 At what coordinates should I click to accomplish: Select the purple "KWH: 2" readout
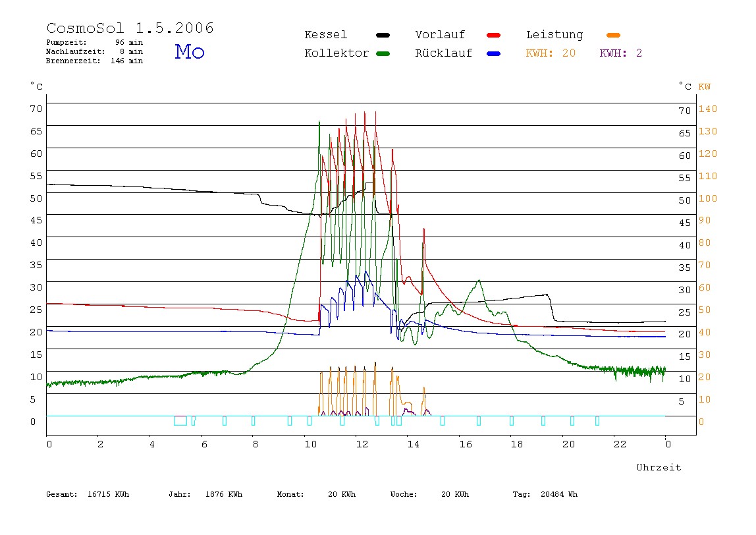click(621, 53)
